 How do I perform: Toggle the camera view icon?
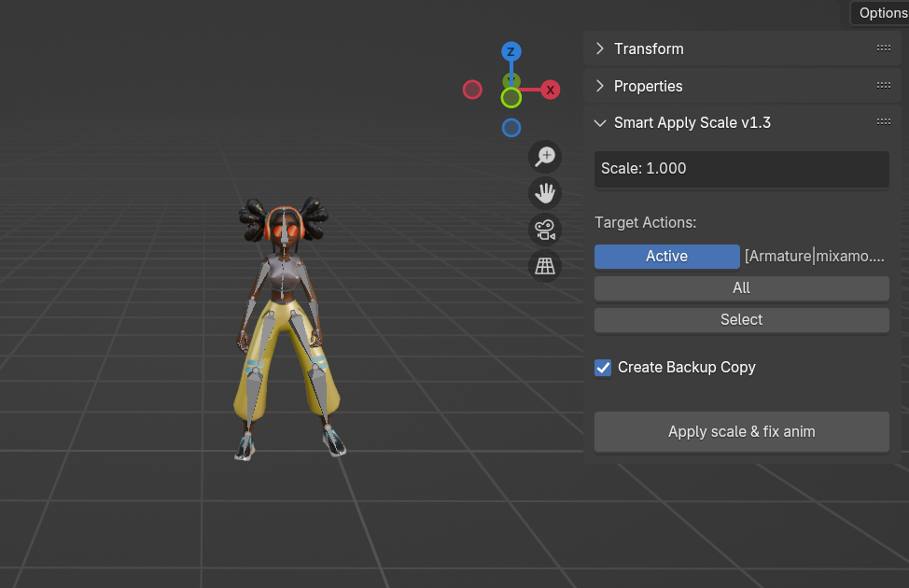click(545, 230)
